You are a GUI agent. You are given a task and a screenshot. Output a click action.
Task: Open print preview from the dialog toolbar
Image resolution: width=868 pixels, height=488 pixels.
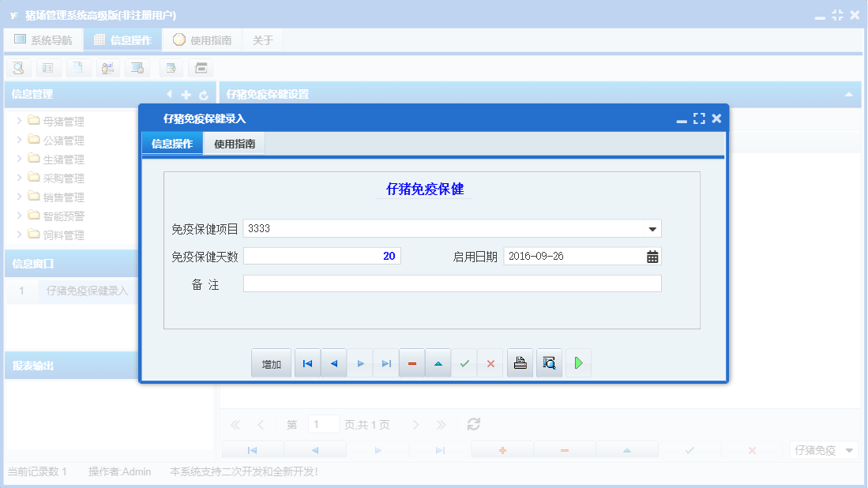pyautogui.click(x=549, y=362)
